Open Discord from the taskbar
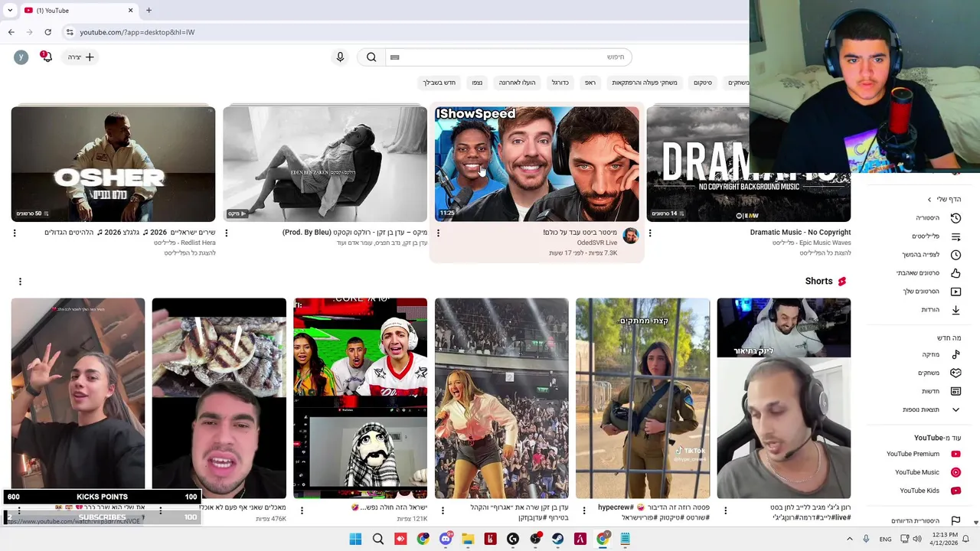980x551 pixels. coord(446,539)
